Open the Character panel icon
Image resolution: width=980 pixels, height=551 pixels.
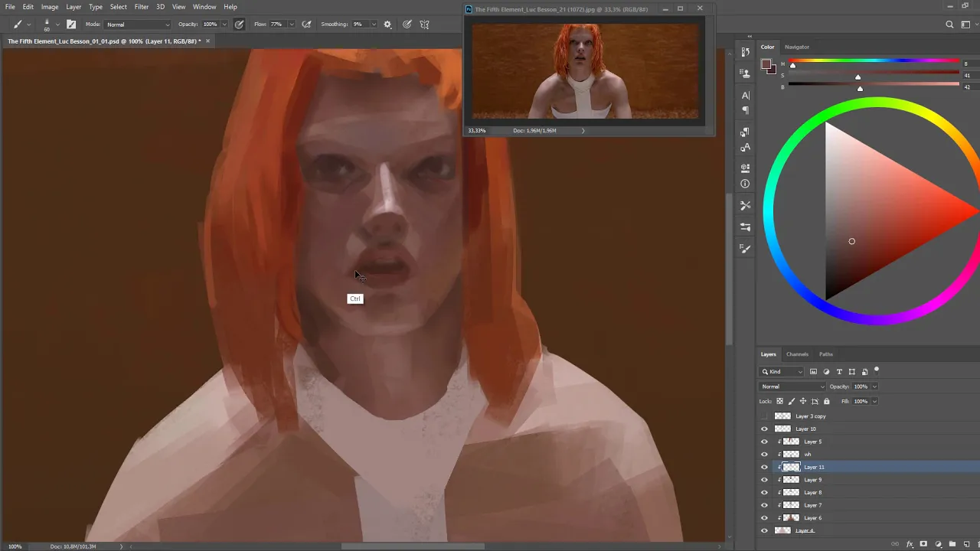(x=746, y=96)
